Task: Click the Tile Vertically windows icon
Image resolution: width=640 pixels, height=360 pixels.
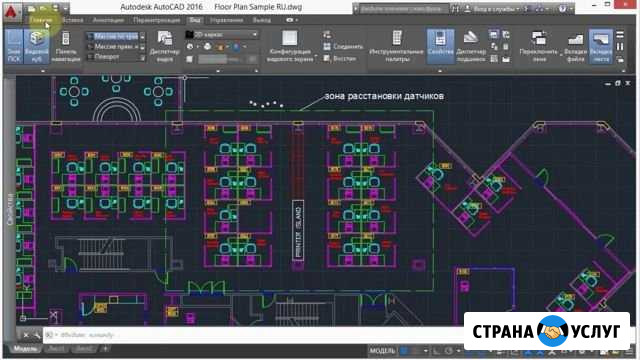Action: coord(620,47)
